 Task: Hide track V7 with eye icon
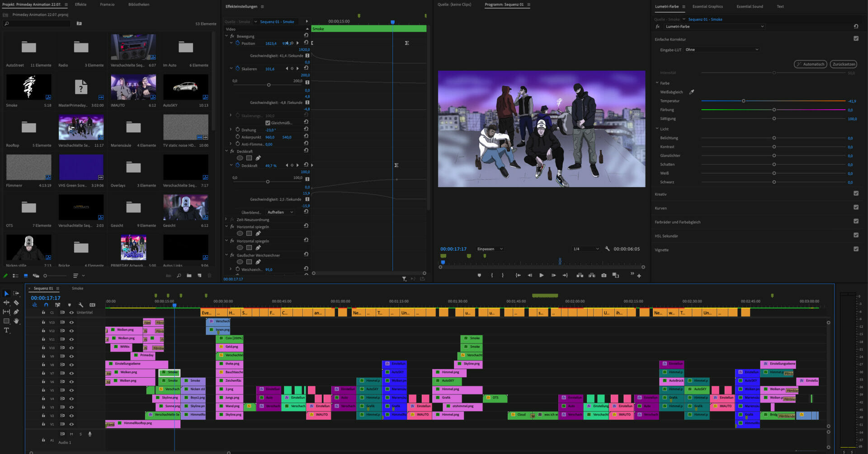point(71,374)
